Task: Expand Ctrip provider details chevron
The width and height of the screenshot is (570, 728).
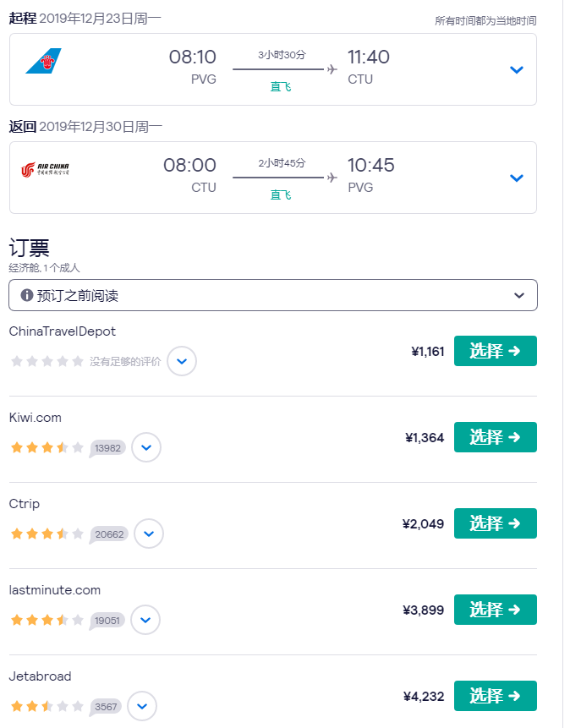Action: tap(149, 534)
